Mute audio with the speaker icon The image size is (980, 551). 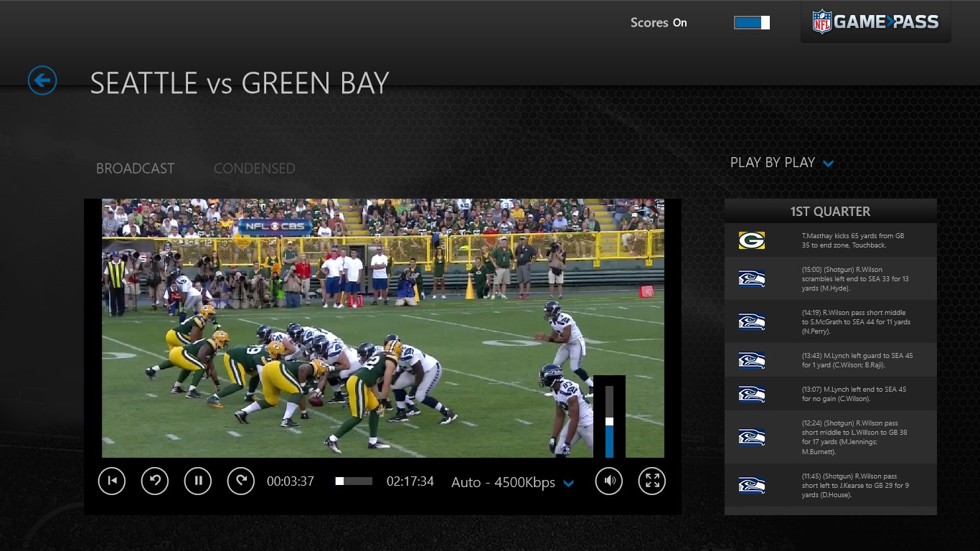click(609, 481)
